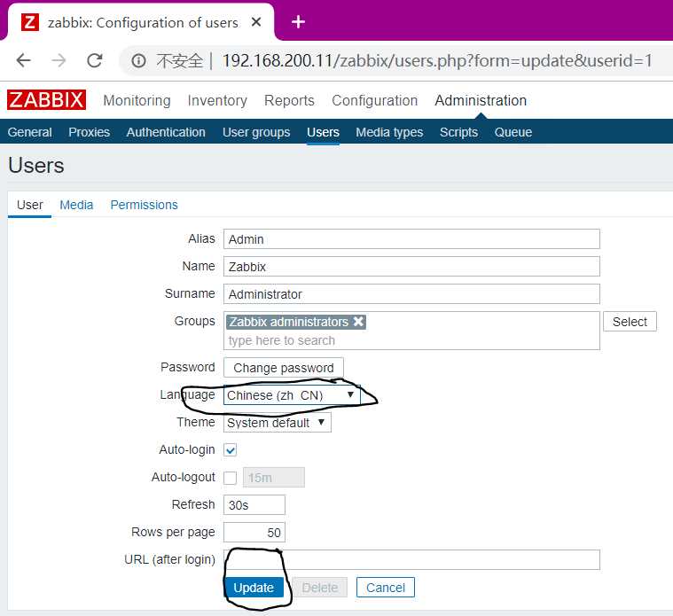The image size is (673, 616).
Task: Click the browser forward arrow
Action: coord(59,60)
